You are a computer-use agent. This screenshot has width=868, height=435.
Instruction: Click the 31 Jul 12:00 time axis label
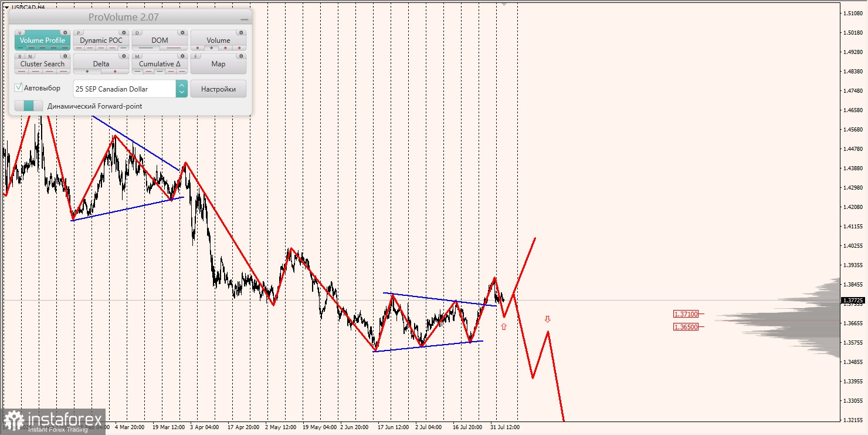pyautogui.click(x=505, y=427)
